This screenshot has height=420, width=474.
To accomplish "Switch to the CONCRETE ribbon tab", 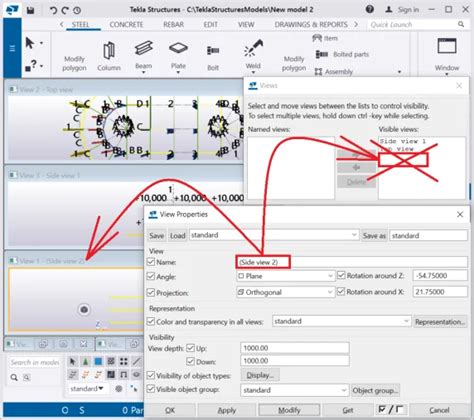I will [126, 25].
